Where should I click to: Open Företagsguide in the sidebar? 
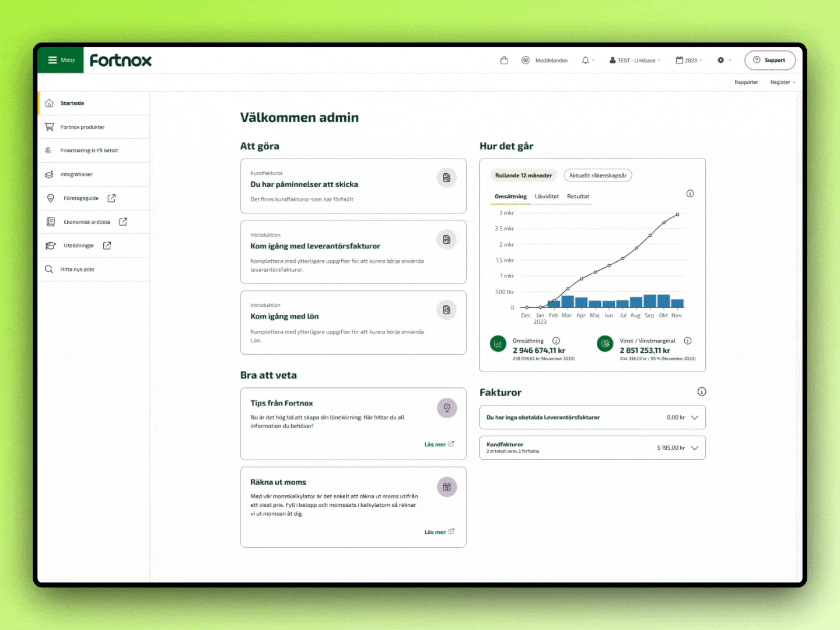[93, 198]
